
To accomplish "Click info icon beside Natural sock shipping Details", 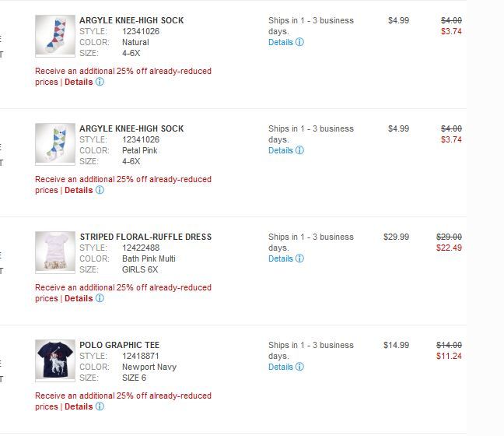I will pyautogui.click(x=300, y=42).
